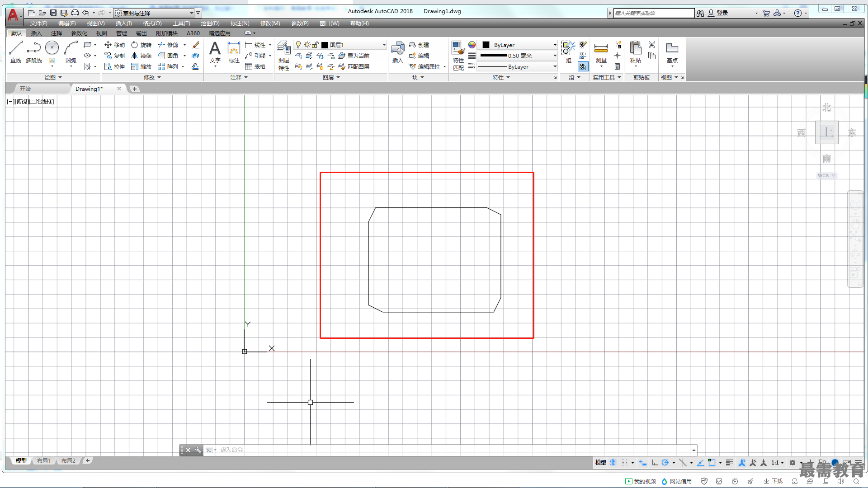Activate the 镜像 (Mirror) tool

point(142,56)
